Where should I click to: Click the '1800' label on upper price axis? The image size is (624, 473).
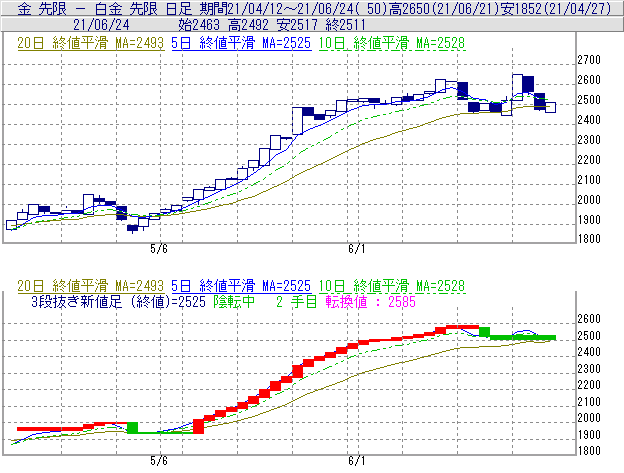tap(589, 239)
